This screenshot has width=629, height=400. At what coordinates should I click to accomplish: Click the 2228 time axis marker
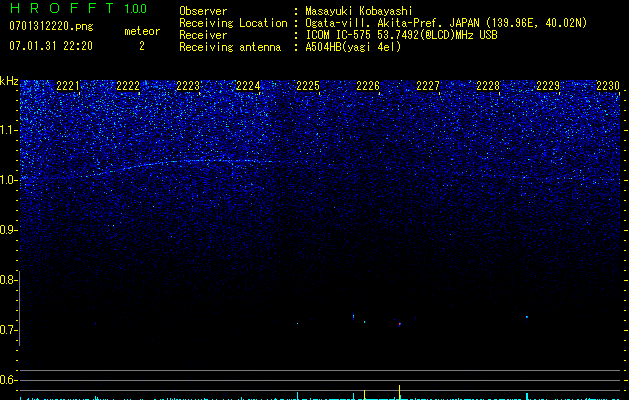click(x=488, y=86)
